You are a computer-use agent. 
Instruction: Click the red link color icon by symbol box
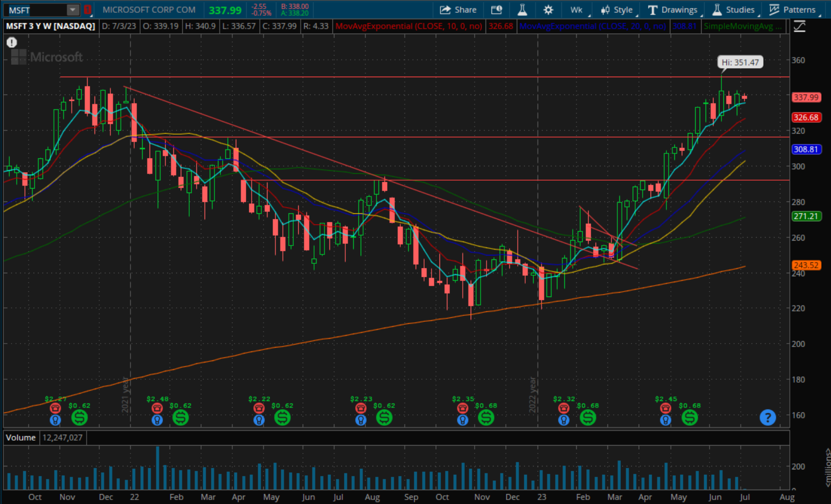point(88,10)
